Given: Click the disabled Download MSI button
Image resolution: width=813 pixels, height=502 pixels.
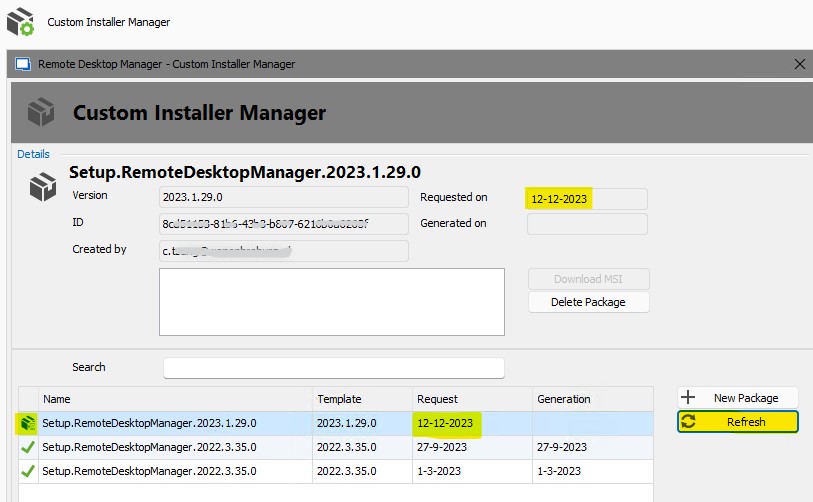Looking at the screenshot, I should [588, 279].
